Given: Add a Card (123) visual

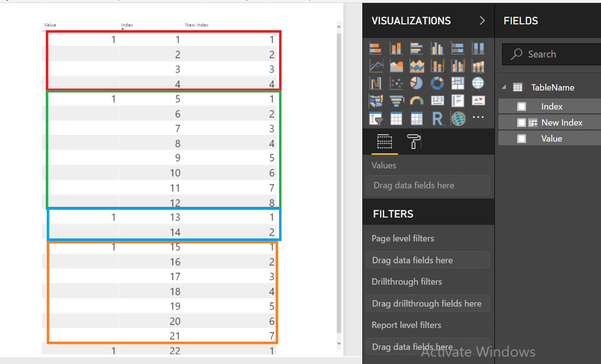Looking at the screenshot, I should click(437, 101).
